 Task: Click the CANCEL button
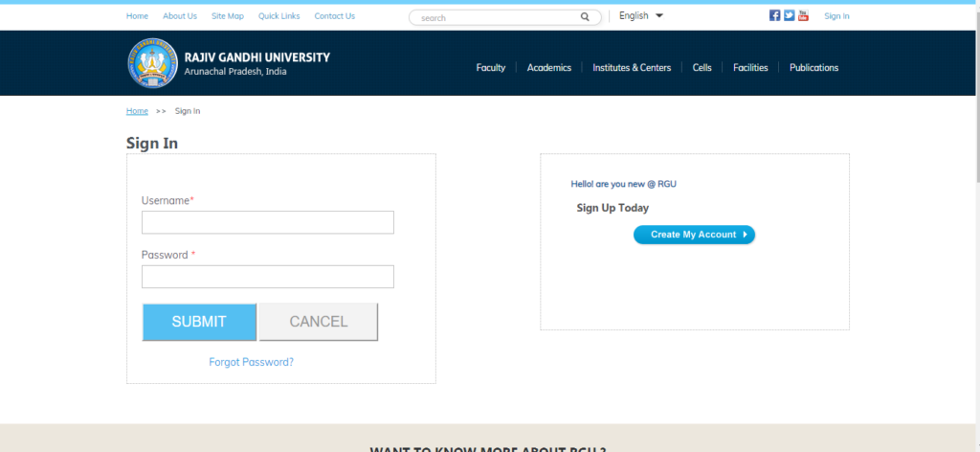pos(318,322)
